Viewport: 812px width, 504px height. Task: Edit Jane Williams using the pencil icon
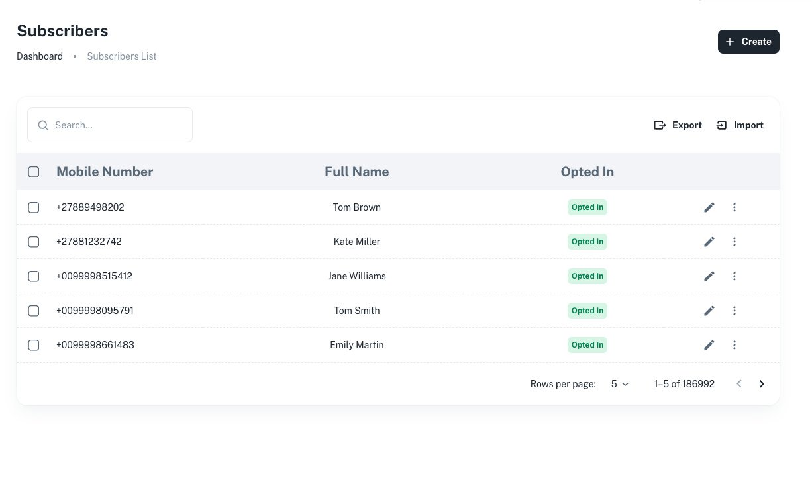click(709, 276)
